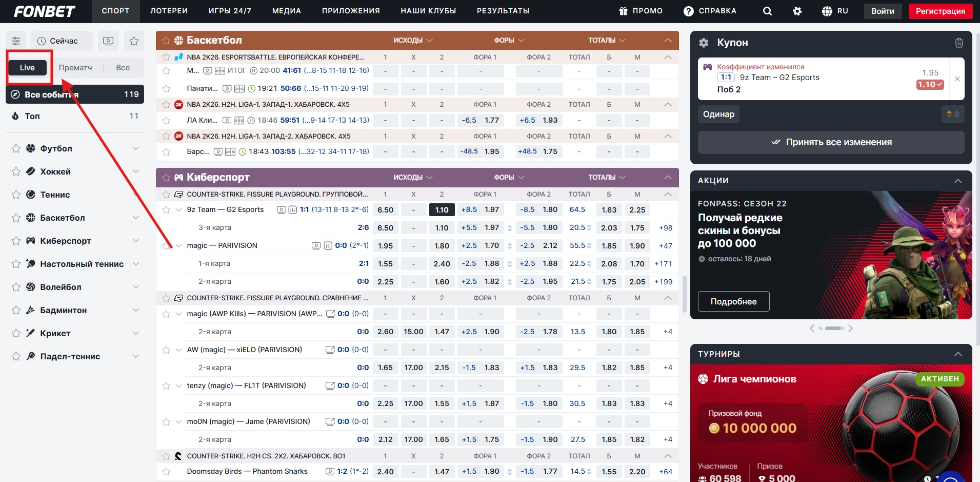Viewport: 980px width, 482px height.
Task: Open match tracker for AW (magic) — xiELO
Action: pos(330,350)
